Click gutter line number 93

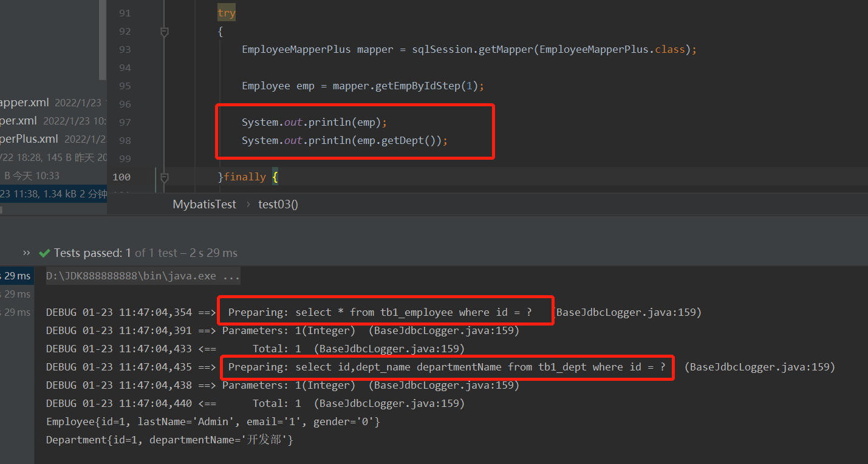click(125, 50)
